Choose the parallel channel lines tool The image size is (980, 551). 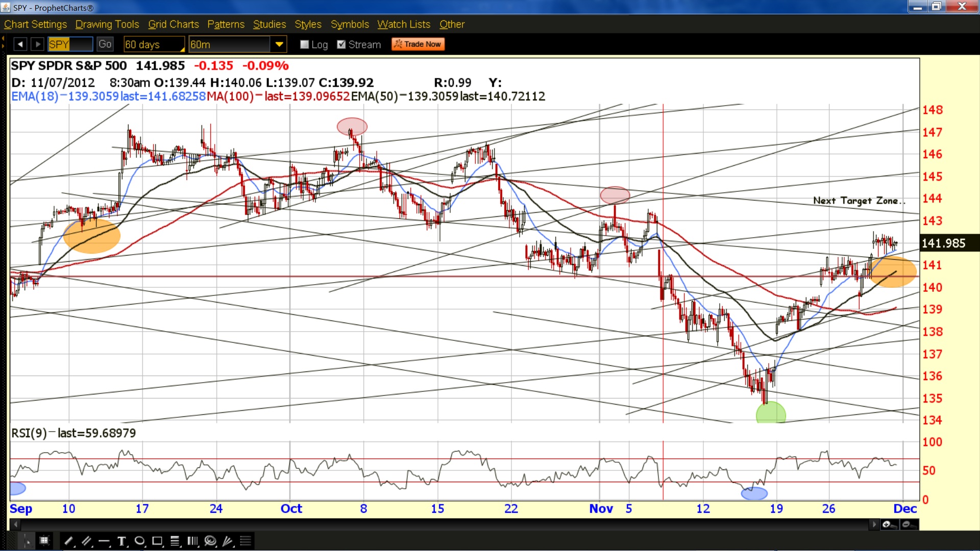tap(86, 541)
